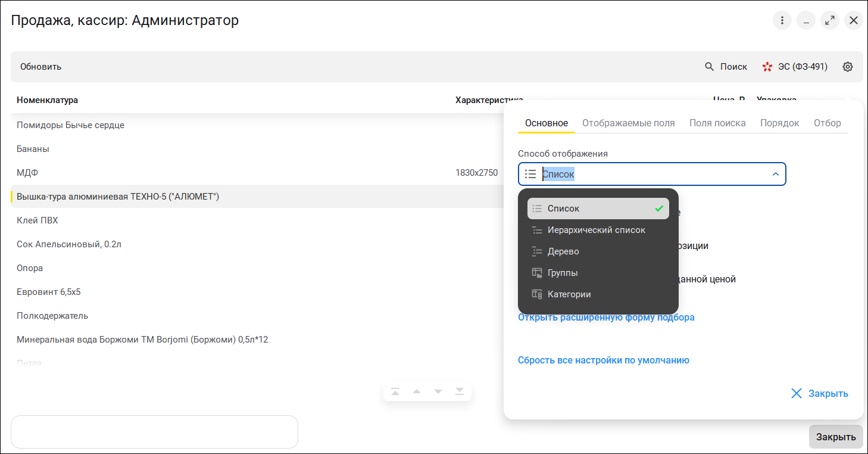Switch to the Отображаемые поля tab

pos(628,123)
